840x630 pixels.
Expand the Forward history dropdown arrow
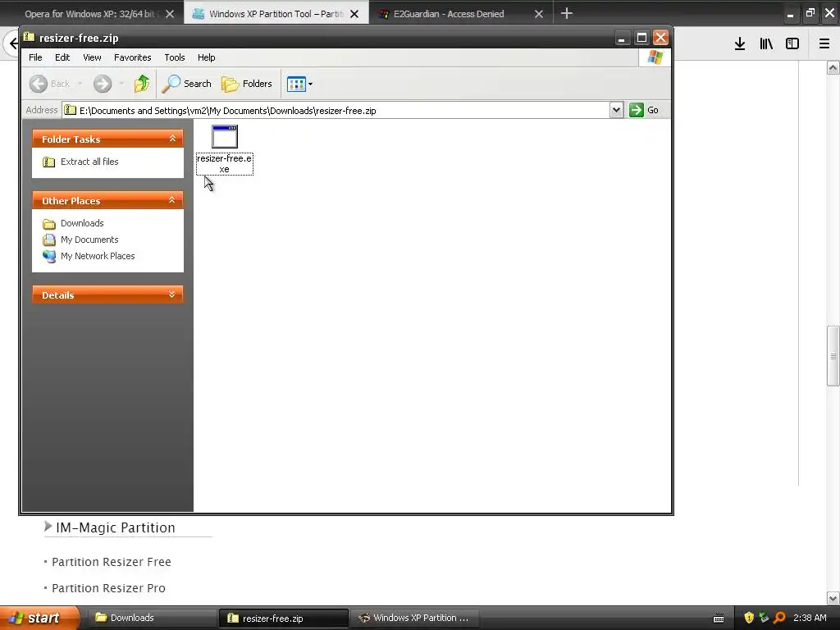pyautogui.click(x=121, y=84)
